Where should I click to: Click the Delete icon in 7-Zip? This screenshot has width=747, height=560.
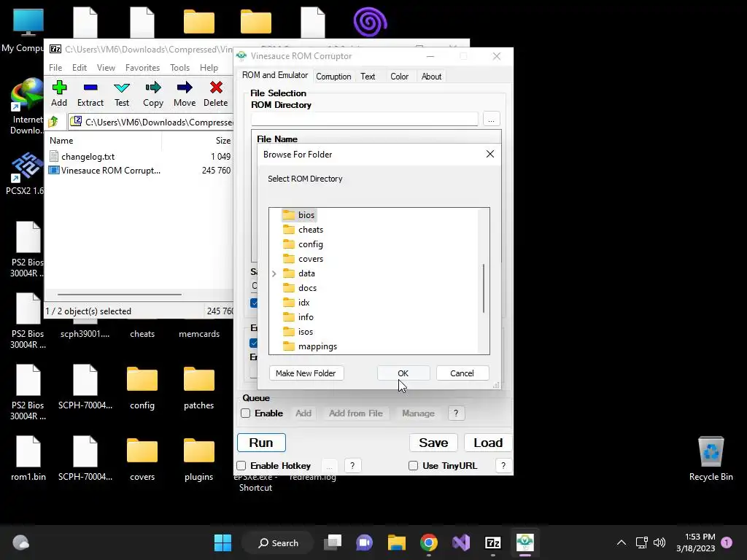click(x=216, y=94)
